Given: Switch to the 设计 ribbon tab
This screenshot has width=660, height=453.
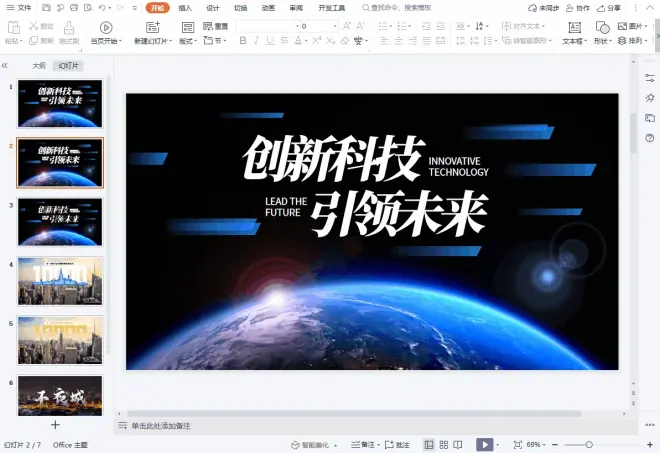Looking at the screenshot, I should click(213, 8).
